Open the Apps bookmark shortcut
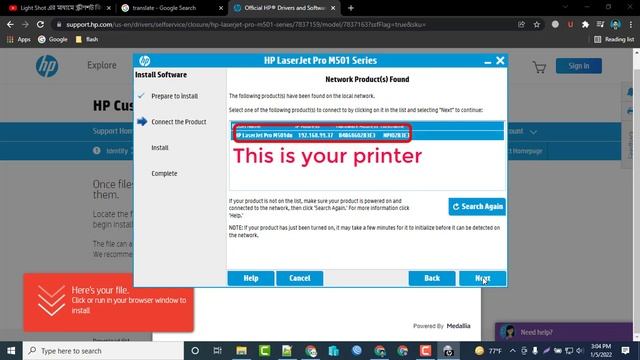 (x=19, y=40)
